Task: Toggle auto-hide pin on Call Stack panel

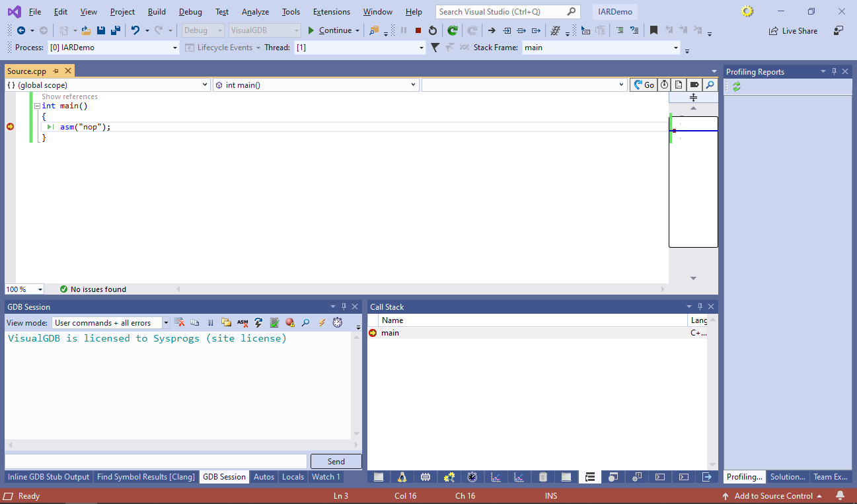Action: tap(700, 306)
